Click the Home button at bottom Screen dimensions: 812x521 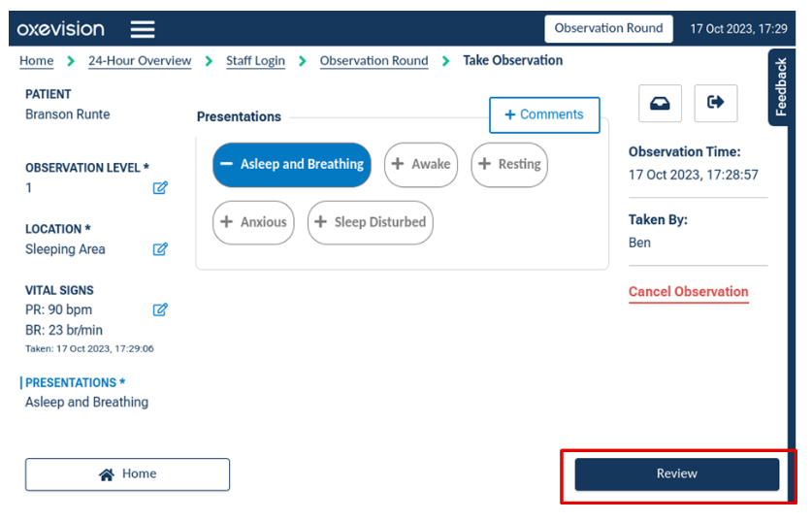point(127,473)
